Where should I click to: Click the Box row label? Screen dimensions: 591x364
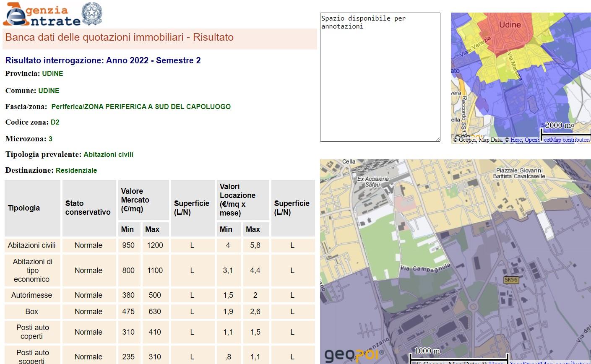[32, 312]
